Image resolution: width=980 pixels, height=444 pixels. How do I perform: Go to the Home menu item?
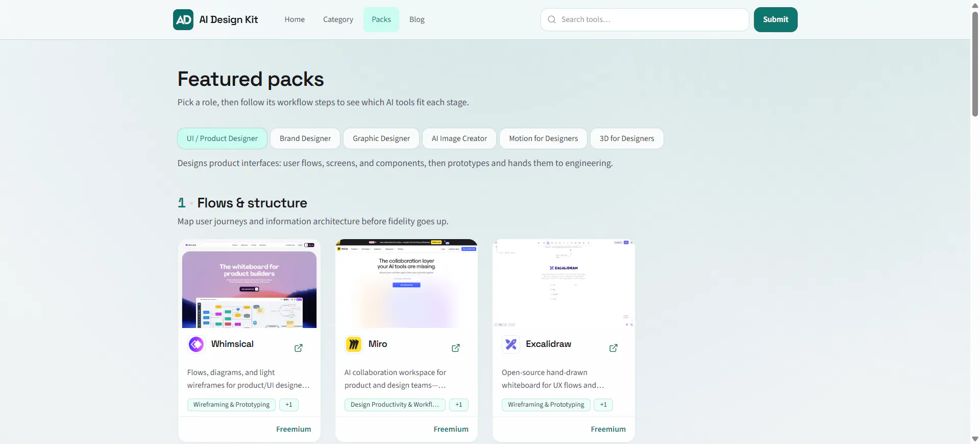(295, 19)
